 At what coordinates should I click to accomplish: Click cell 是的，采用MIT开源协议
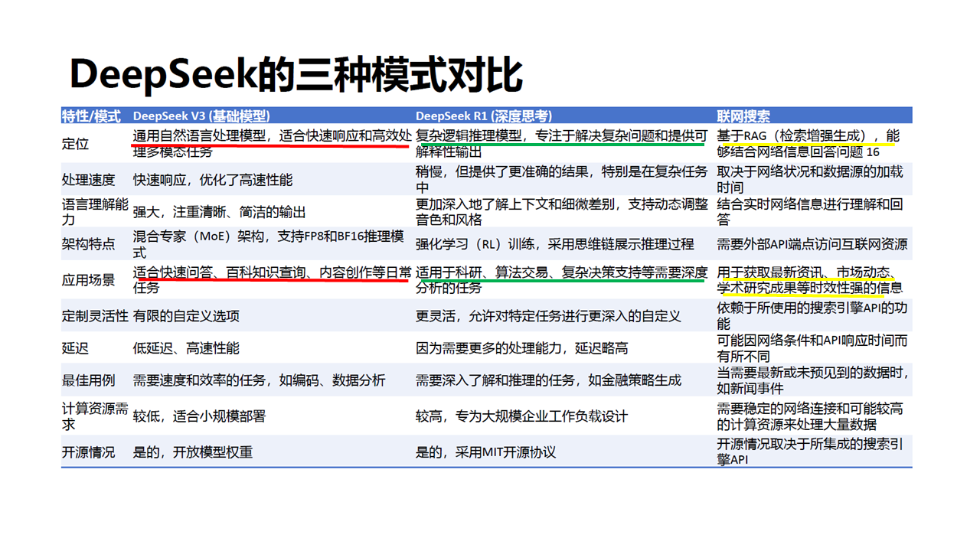[x=486, y=452]
